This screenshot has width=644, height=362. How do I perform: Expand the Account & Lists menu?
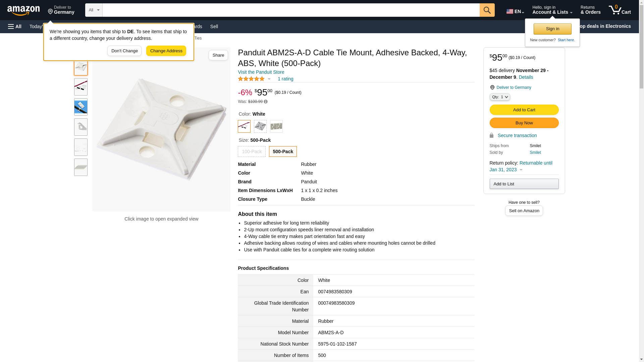tap(552, 10)
